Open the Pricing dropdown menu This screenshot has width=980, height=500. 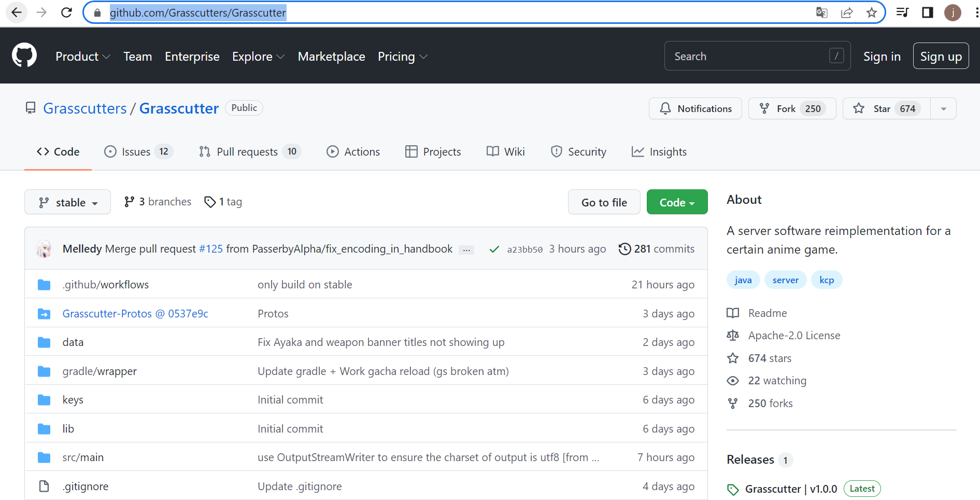[402, 57]
